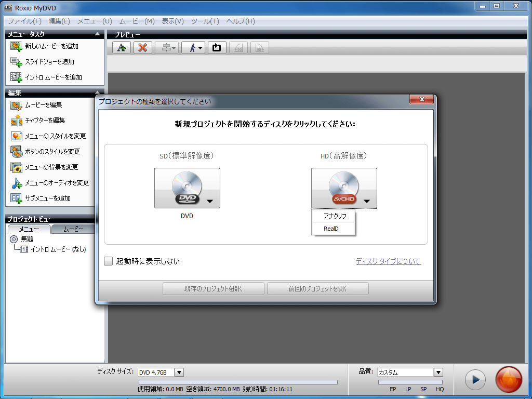Click the Roxio MyDVD title bar app icon
This screenshot has width=532, height=399.
tap(7, 7)
